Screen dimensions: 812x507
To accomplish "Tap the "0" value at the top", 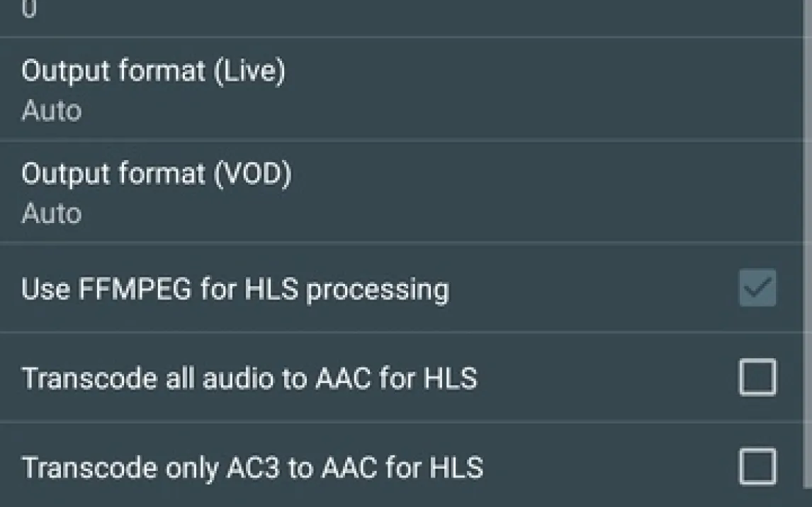I will click(29, 11).
